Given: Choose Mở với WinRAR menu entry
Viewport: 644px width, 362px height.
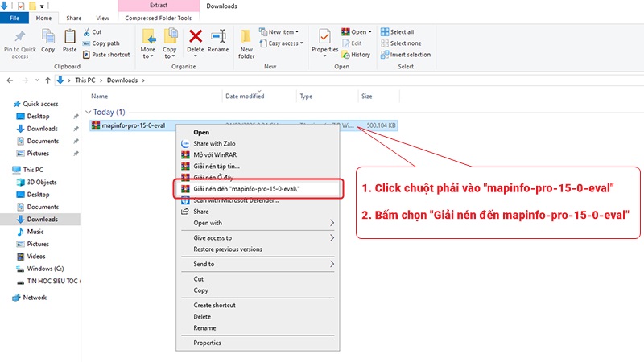Looking at the screenshot, I should tap(258, 154).
